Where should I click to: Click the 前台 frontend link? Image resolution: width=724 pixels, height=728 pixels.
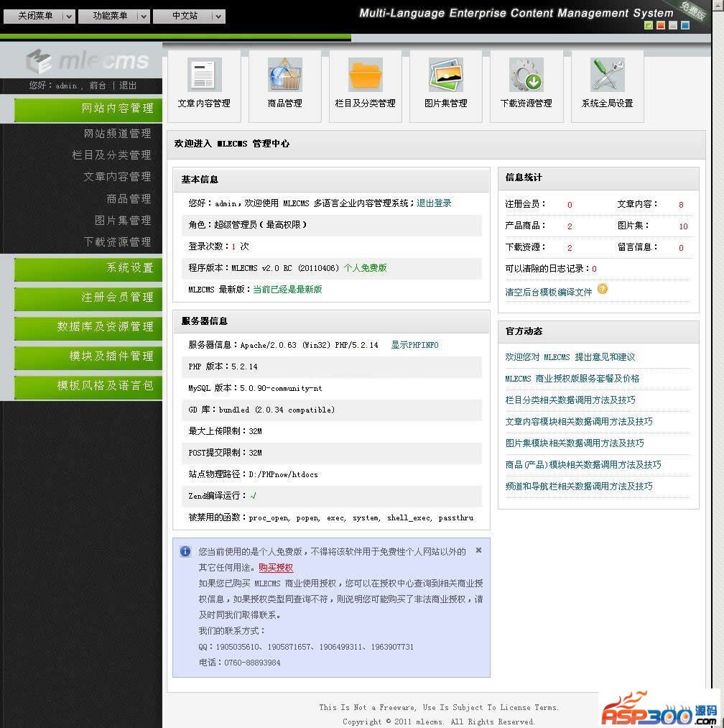[98, 86]
